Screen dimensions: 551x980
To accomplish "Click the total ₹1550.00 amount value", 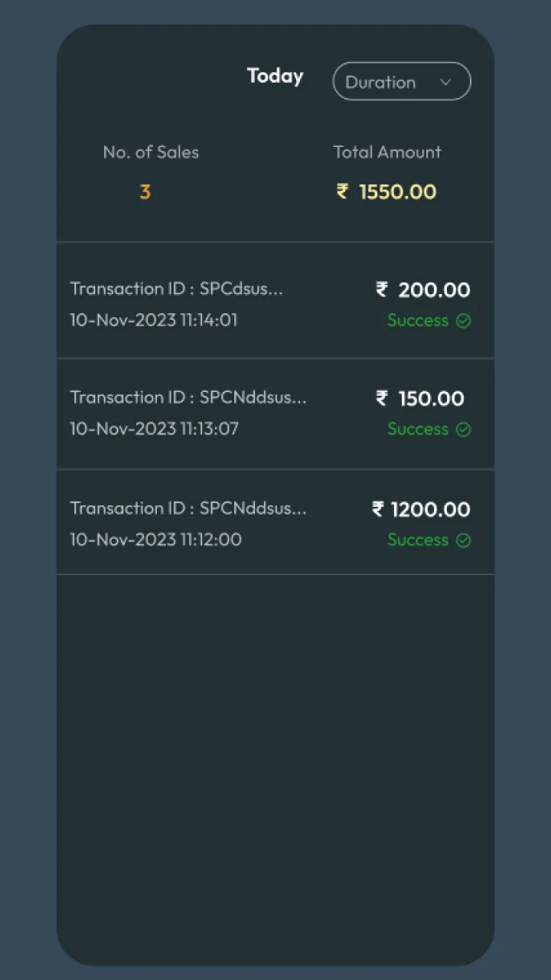I will 398,192.
